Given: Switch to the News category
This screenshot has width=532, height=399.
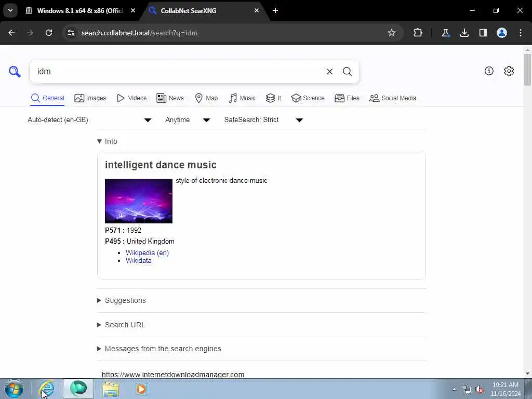Looking at the screenshot, I should tap(170, 98).
